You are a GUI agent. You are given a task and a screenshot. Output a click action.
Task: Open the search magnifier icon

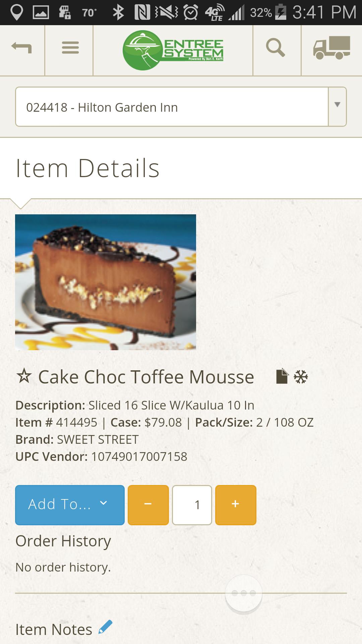click(276, 48)
